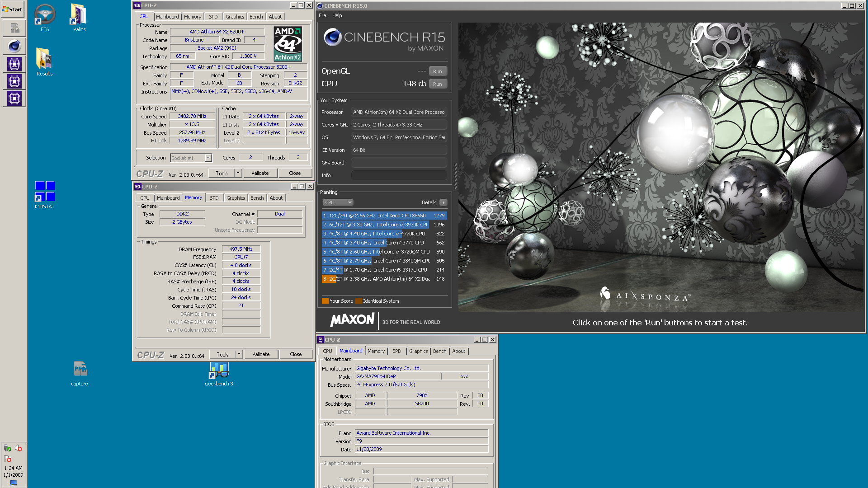Screen dimensions: 868x488
Task: Switch to Mainboard tab in top CPU-Z window
Action: (x=167, y=17)
